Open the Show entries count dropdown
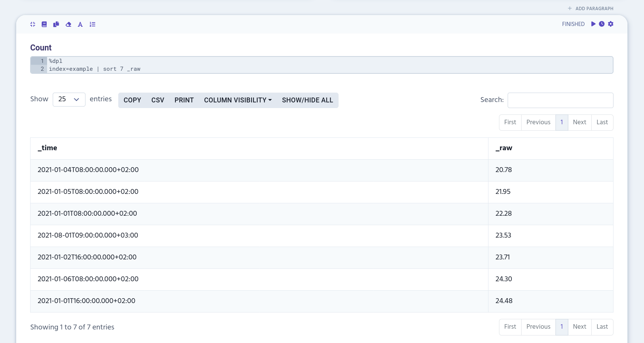Screen dimensions: 644x343 69,99
